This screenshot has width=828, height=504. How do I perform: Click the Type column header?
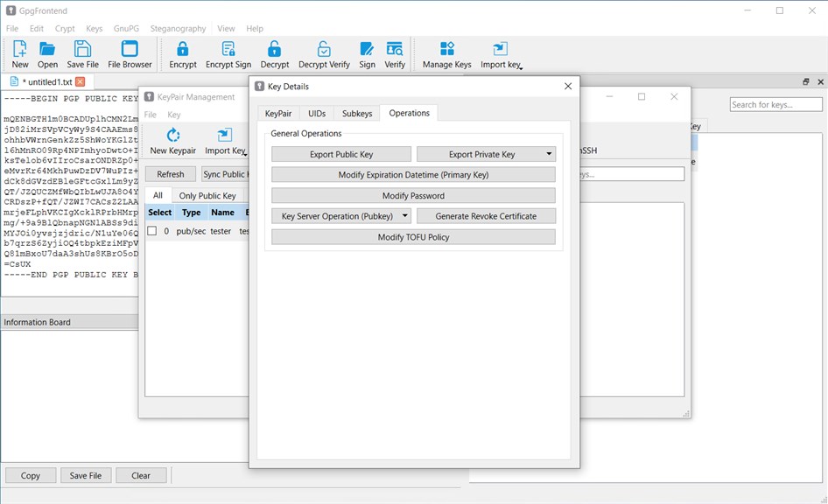tap(191, 212)
